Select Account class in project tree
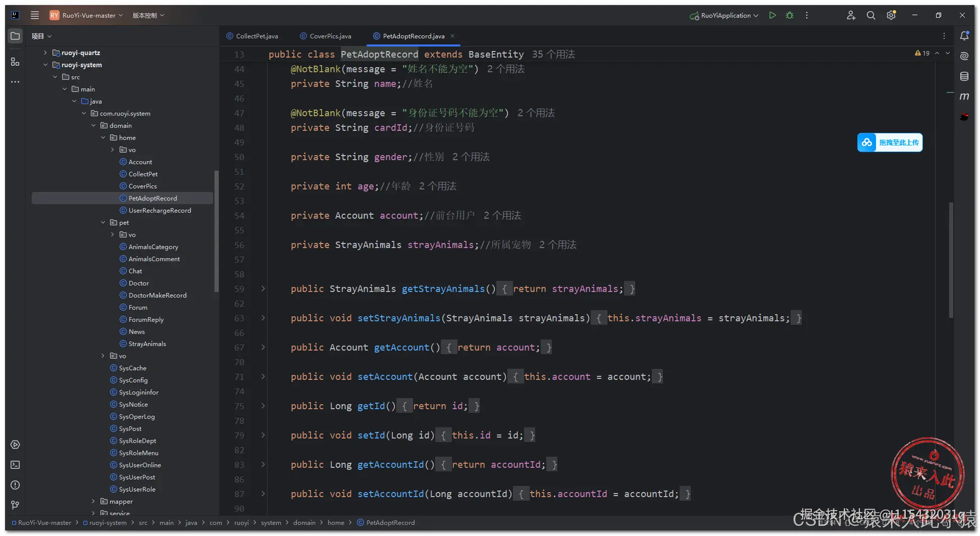This screenshot has width=980, height=536. (x=140, y=162)
